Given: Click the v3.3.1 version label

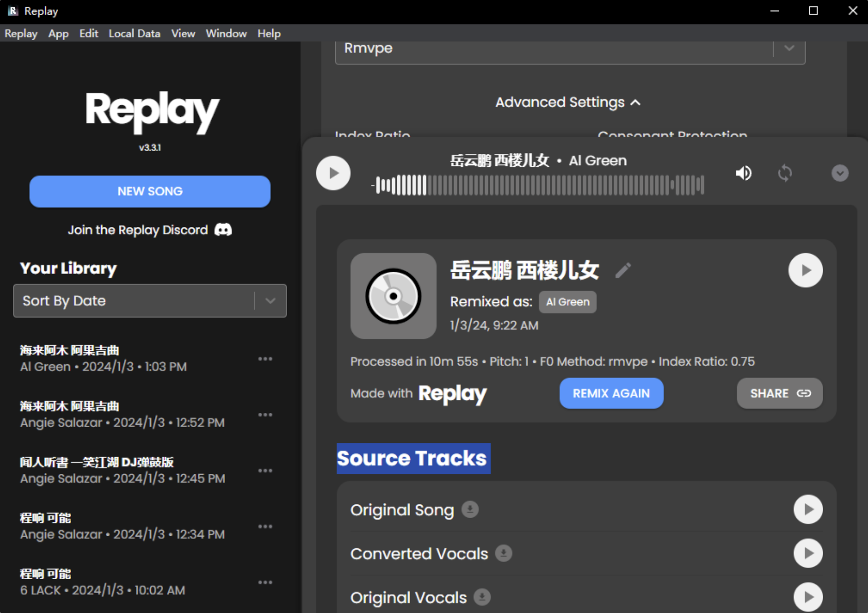Looking at the screenshot, I should [150, 148].
